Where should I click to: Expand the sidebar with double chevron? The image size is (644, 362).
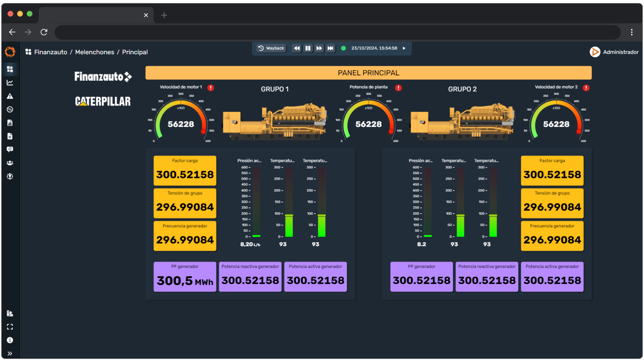[10, 354]
